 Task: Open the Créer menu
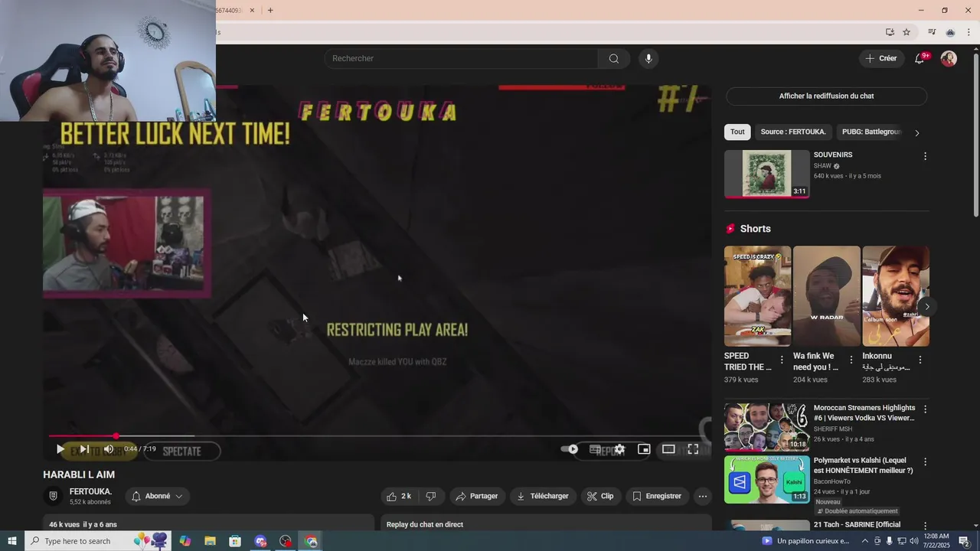(880, 58)
